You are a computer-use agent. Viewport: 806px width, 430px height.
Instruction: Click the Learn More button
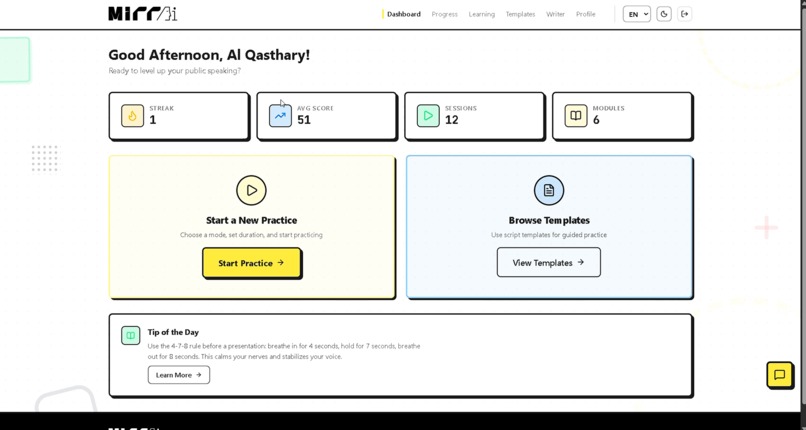pos(179,375)
